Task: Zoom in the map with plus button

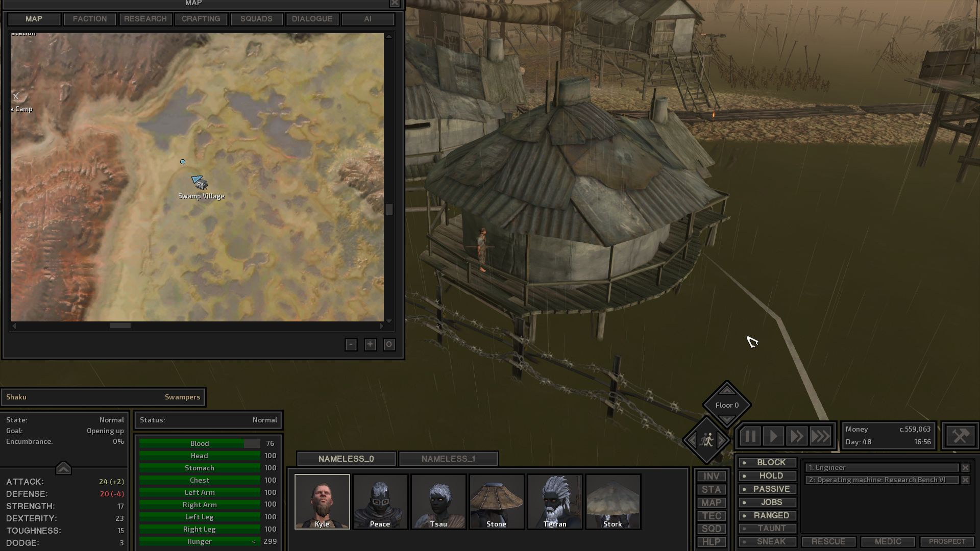Action: point(370,345)
